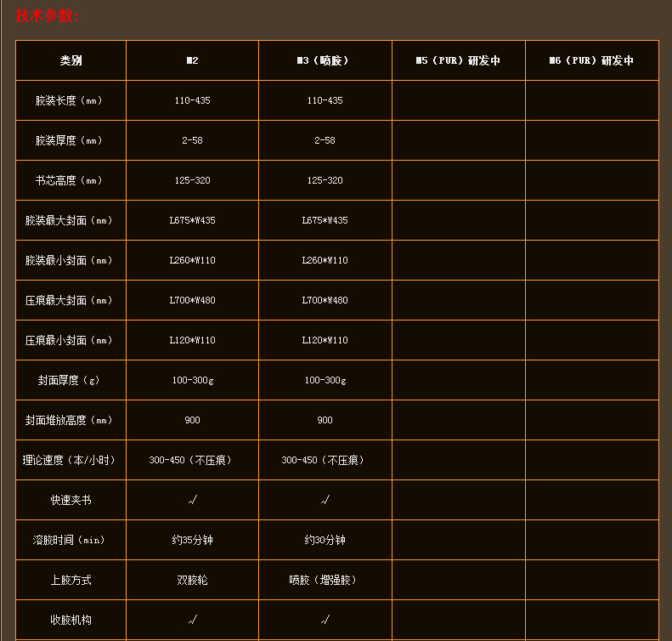Viewport: 672px width, 641px height.
Task: Select 110-435 value in M3 column
Action: click(x=325, y=100)
